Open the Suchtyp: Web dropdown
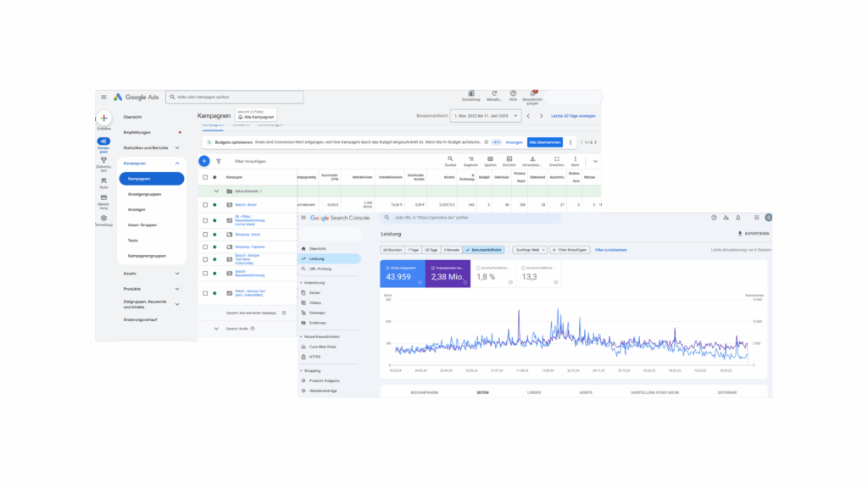868x488 pixels. 531,250
